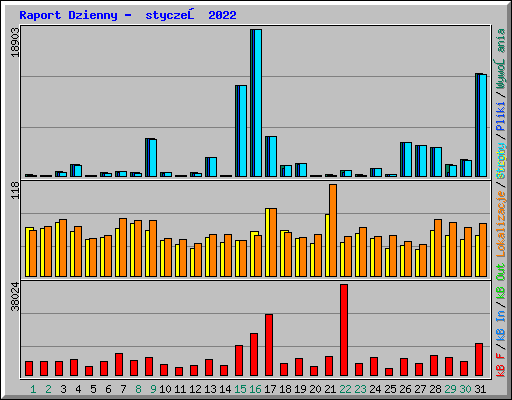Select the orange bar for day 28

(x=438, y=248)
